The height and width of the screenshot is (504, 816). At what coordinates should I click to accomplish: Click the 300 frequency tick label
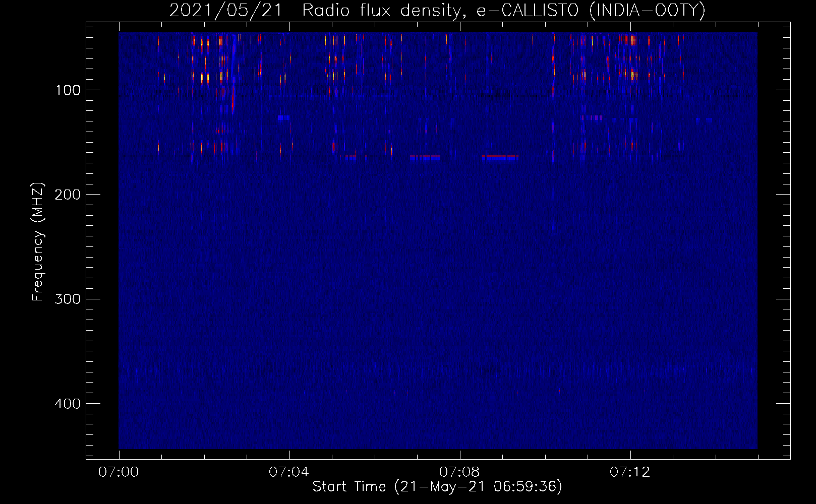point(68,299)
